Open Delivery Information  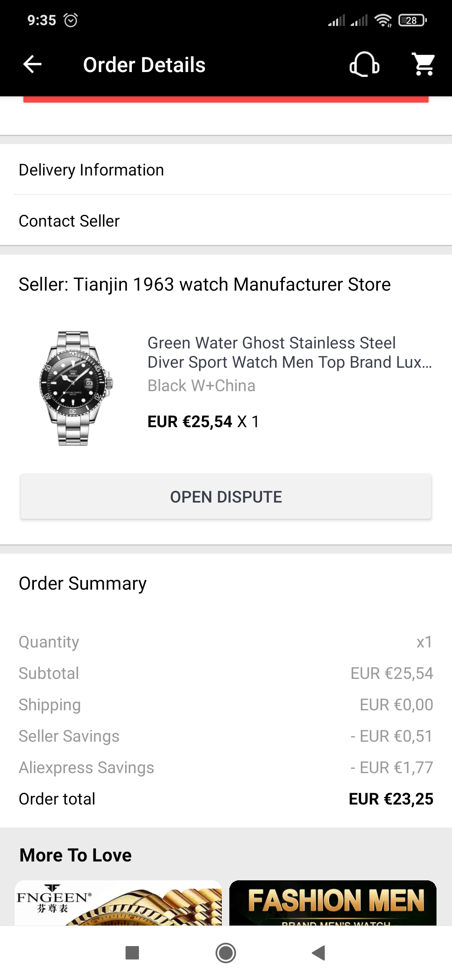point(91,170)
